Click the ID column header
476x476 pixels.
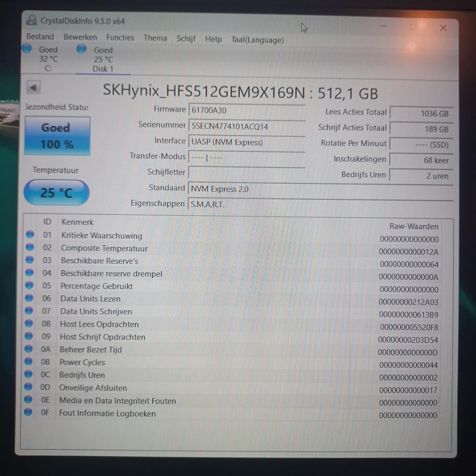click(47, 222)
